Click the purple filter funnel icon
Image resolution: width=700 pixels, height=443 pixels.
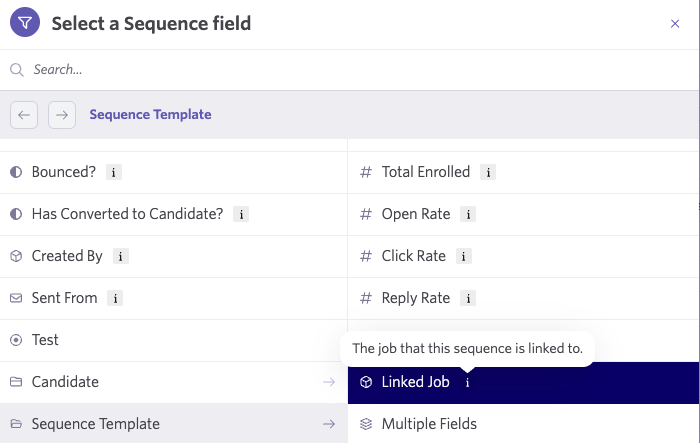[x=25, y=23]
